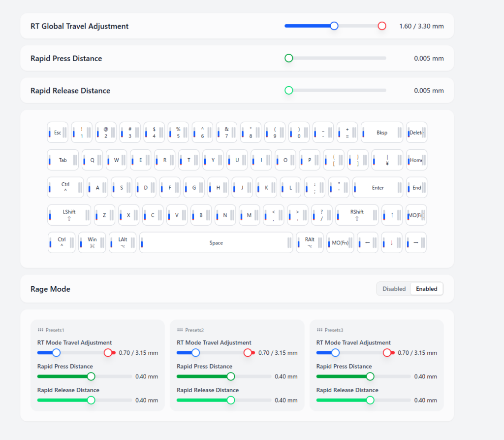
Task: Select the right arrow key
Action: tap(416, 243)
